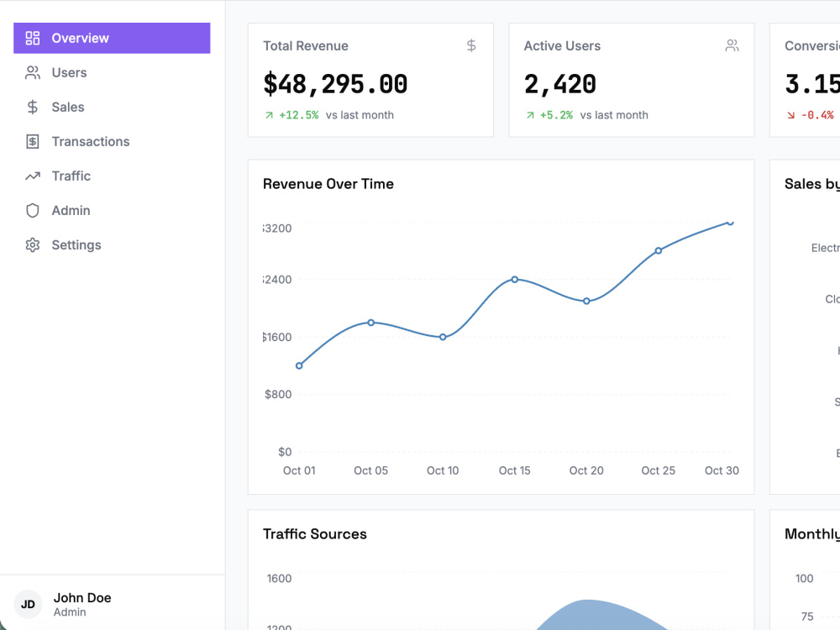The image size is (840, 630).
Task: Click the dollar icon on Total Revenue card
Action: (x=471, y=45)
